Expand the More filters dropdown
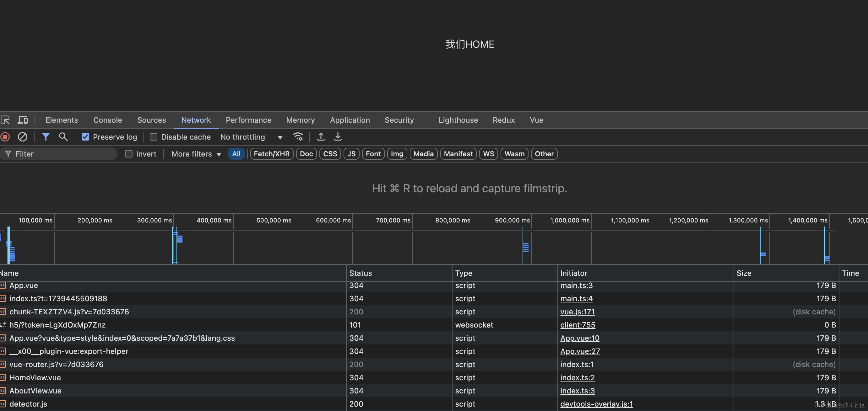The width and height of the screenshot is (868, 411). click(x=196, y=154)
